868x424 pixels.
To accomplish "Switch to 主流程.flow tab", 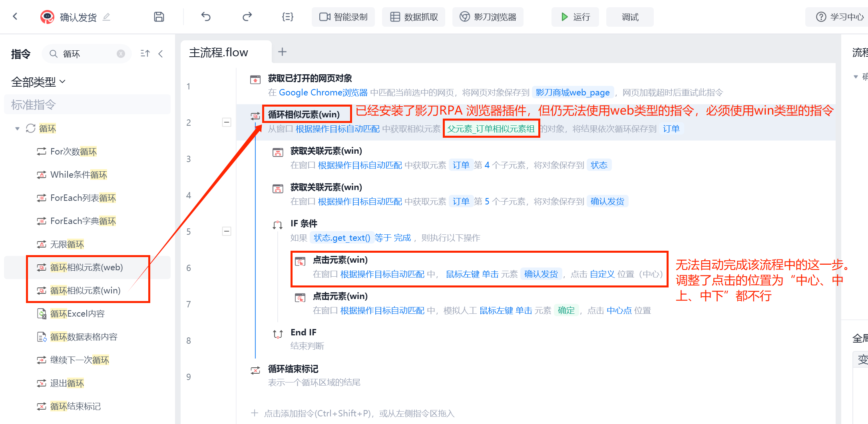I will (219, 52).
